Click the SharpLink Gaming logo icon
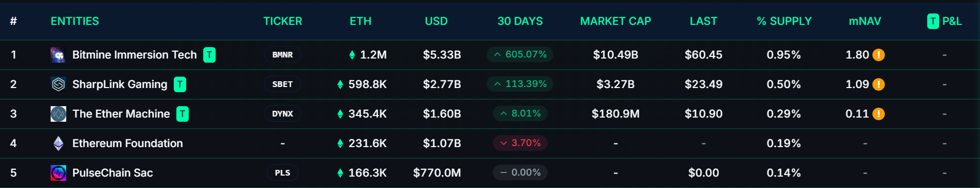 coord(58,84)
